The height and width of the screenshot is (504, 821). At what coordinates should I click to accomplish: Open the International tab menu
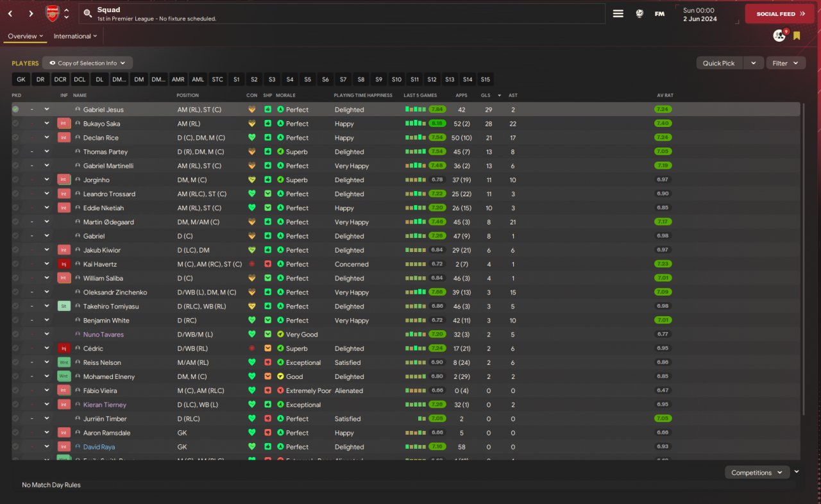[x=75, y=36]
